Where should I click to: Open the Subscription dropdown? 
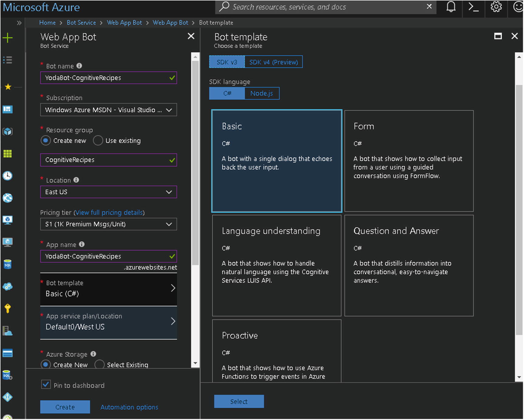(108, 110)
